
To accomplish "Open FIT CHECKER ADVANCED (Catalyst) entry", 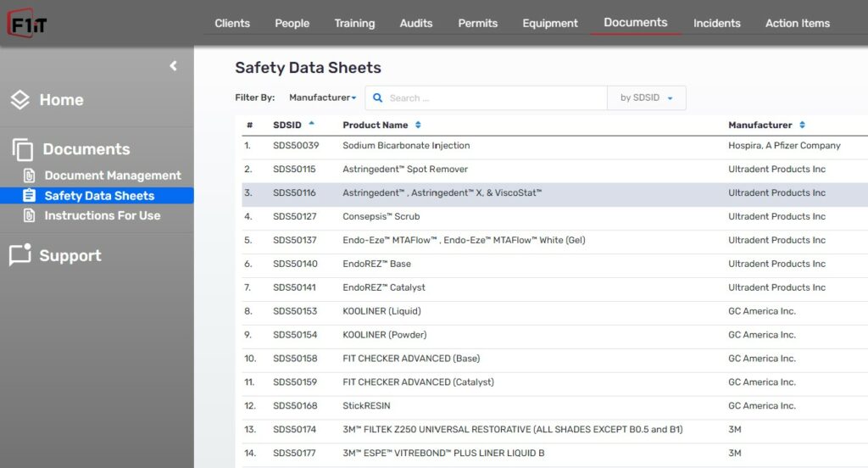I will pos(419,382).
